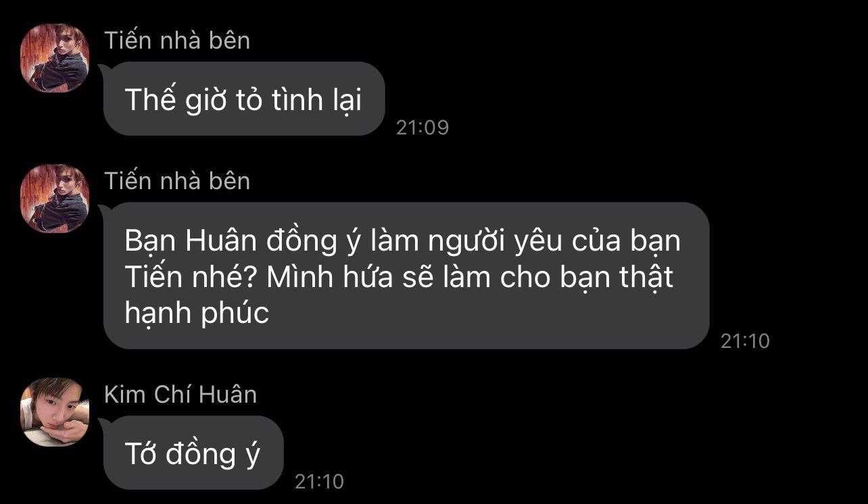This screenshot has height=504, width=868.
Task: Tap the 21:10 timestamp next to 'Tớ đồng ý'
Action: (320, 482)
